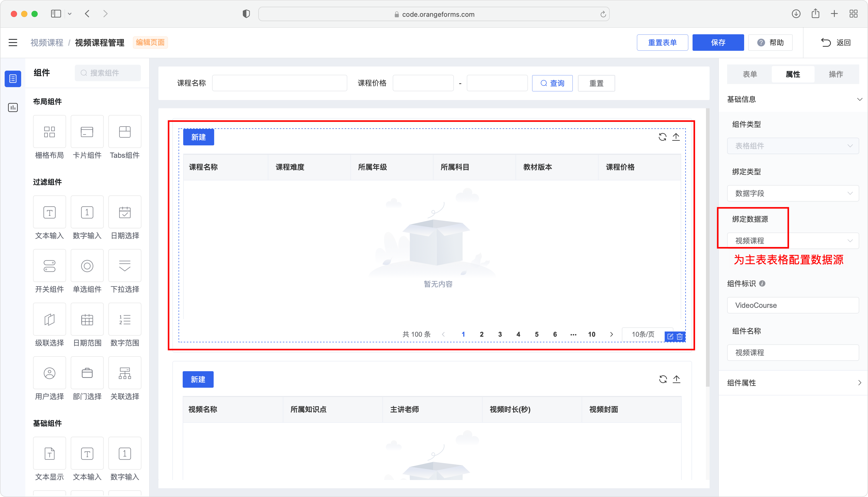Click the 课程名称 filter input
The height and width of the screenshot is (497, 868).
tap(279, 83)
